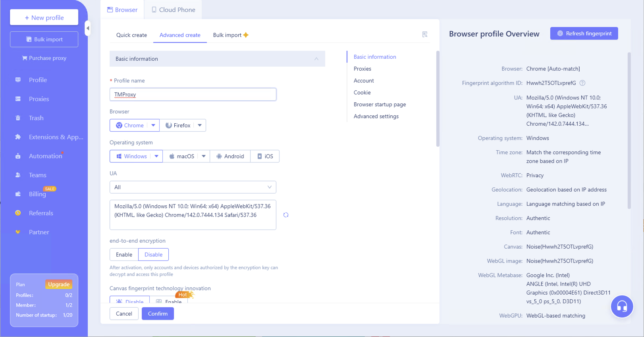Viewport: 644px width, 337px height.
Task: Click the Fingerprint algorithm ID help icon
Action: click(x=582, y=83)
